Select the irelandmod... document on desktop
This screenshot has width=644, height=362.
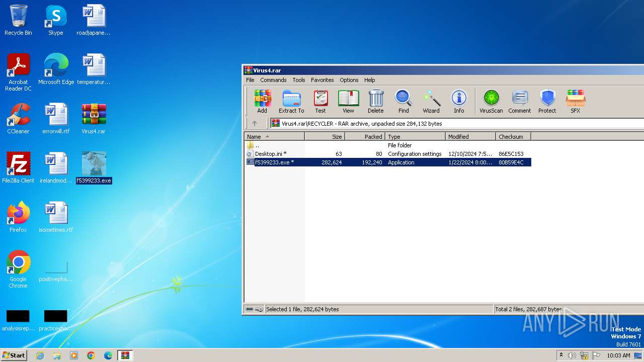(56, 168)
